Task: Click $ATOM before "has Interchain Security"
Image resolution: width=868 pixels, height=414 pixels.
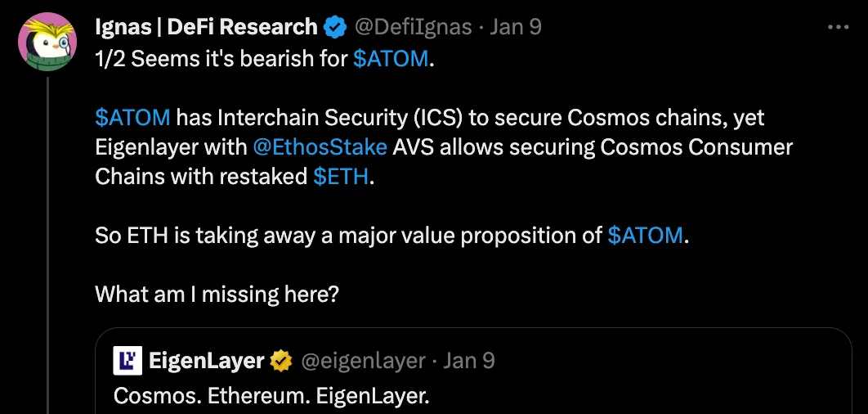Action: coord(132,118)
